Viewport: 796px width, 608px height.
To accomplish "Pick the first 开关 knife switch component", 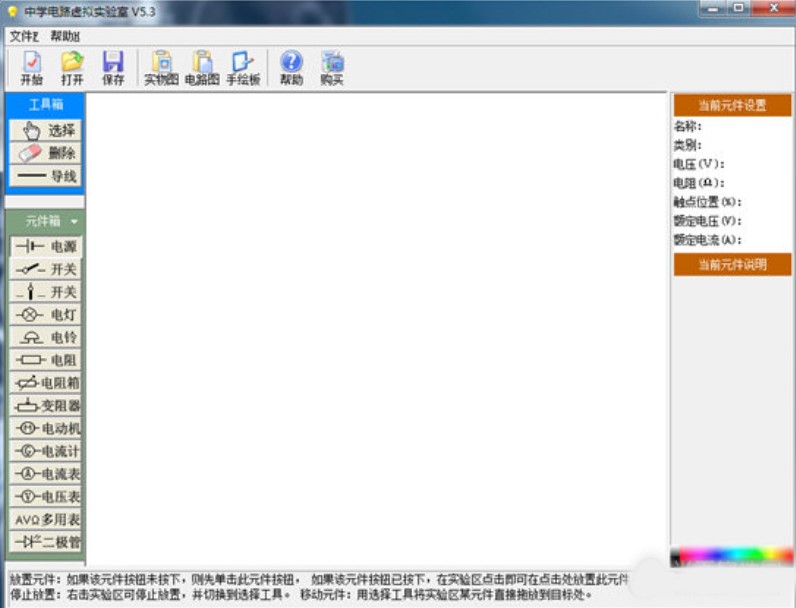I will click(x=45, y=269).
